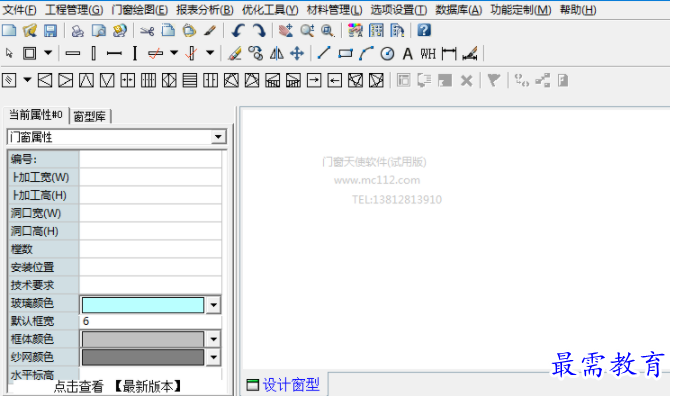Select the A text tool

click(408, 54)
